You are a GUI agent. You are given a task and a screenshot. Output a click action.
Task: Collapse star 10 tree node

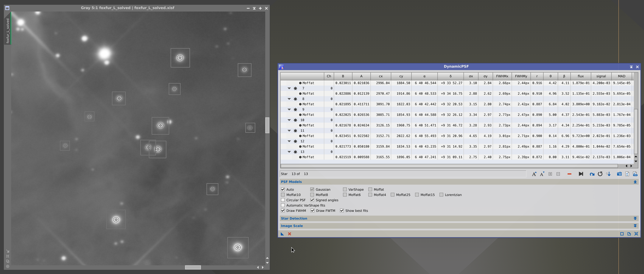click(x=289, y=120)
